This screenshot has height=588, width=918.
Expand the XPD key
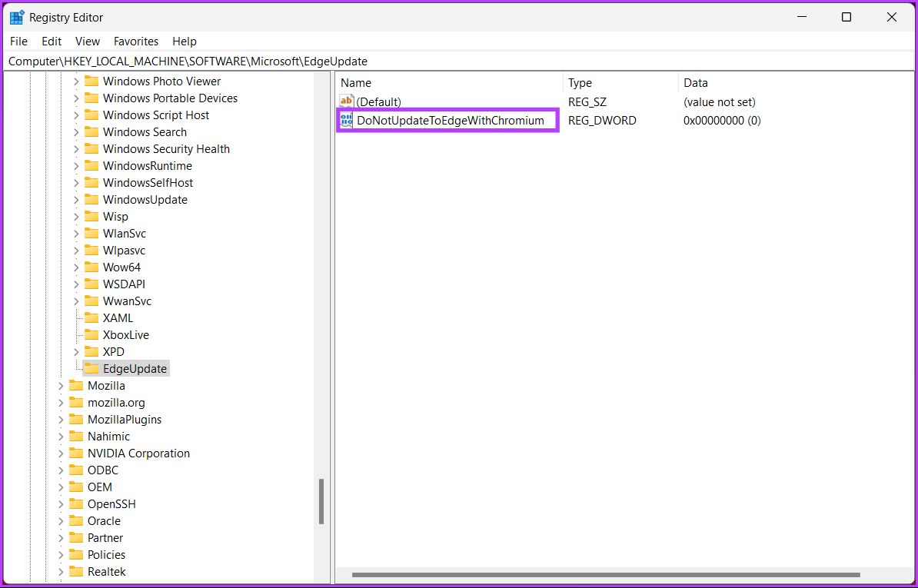(x=76, y=352)
